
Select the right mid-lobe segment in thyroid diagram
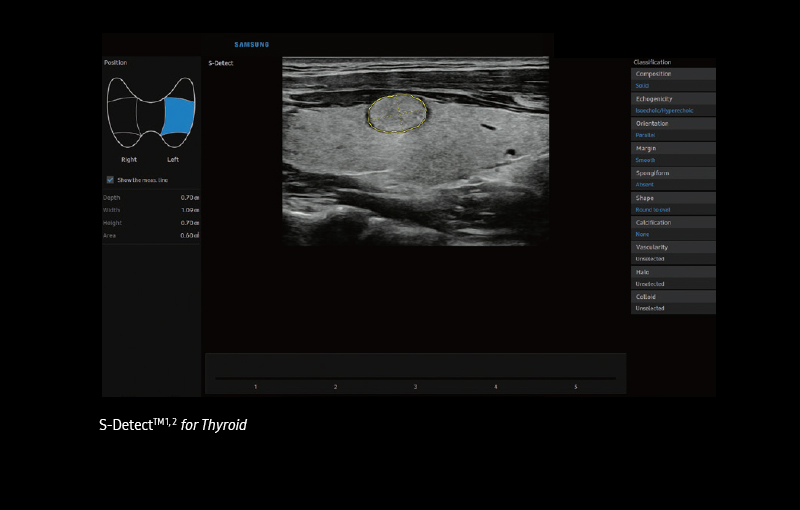click(x=123, y=116)
